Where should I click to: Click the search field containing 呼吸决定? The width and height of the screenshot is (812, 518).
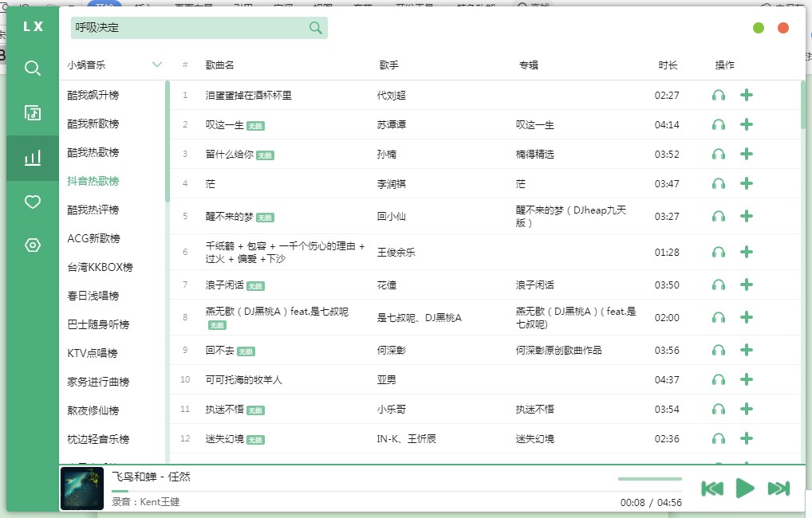click(x=187, y=28)
